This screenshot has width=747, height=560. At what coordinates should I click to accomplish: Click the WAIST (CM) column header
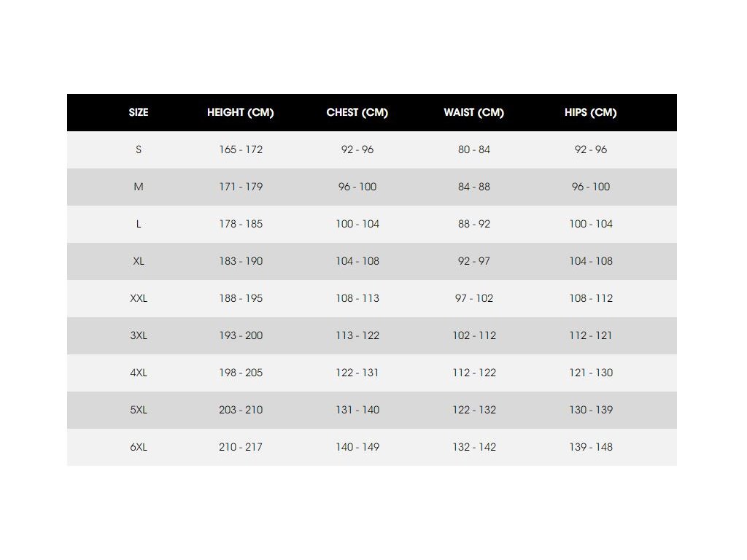[474, 112]
